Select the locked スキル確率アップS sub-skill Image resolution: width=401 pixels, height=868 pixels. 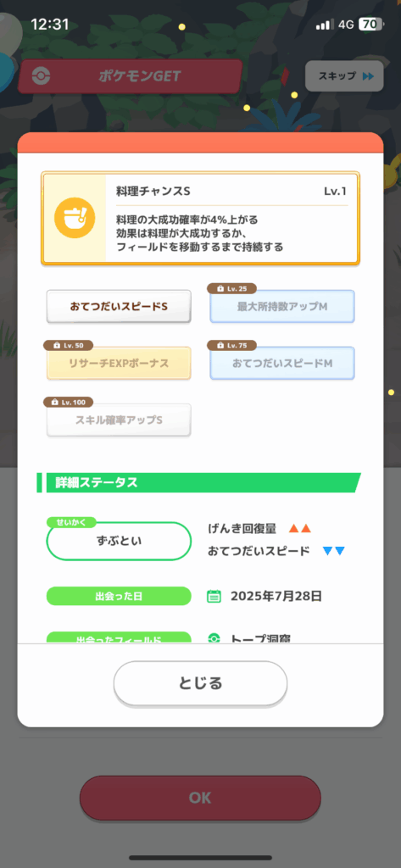(119, 420)
